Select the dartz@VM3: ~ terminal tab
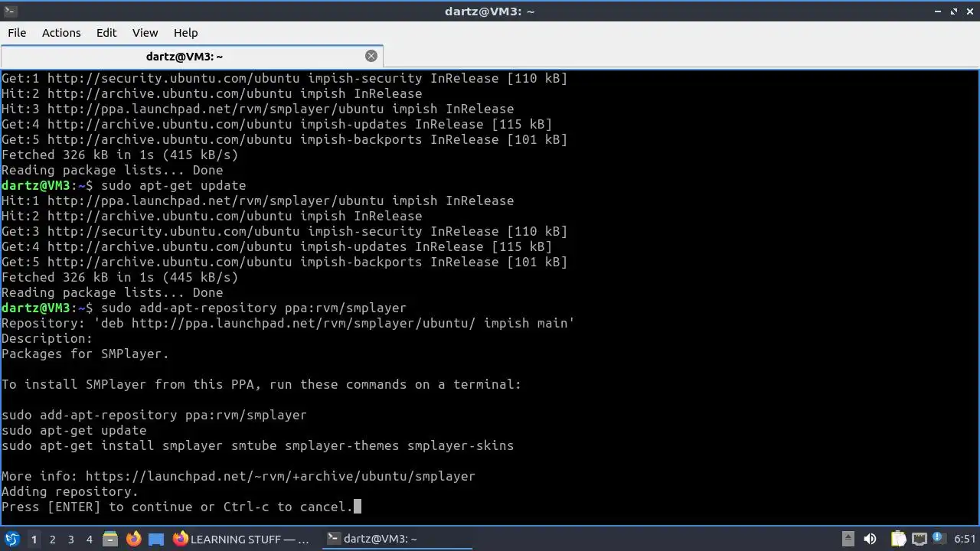Image resolution: width=980 pixels, height=551 pixels. 191,57
